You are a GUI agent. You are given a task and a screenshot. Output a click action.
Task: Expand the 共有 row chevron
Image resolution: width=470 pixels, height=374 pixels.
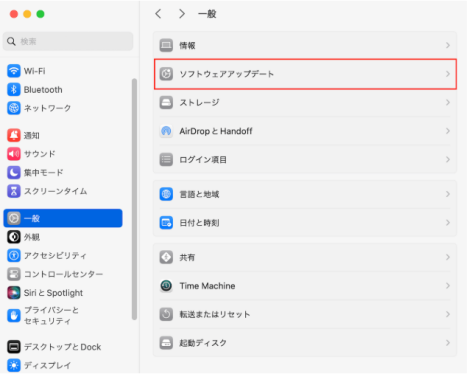pos(448,257)
